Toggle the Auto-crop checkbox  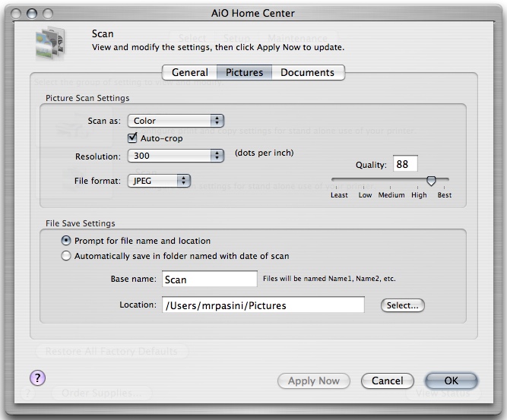[x=132, y=138]
